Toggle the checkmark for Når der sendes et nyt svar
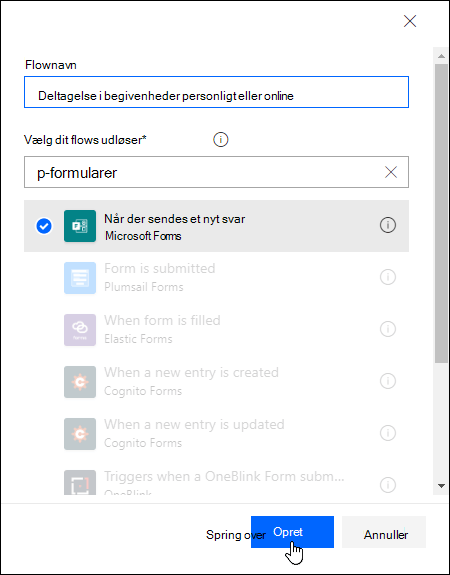 (44, 226)
